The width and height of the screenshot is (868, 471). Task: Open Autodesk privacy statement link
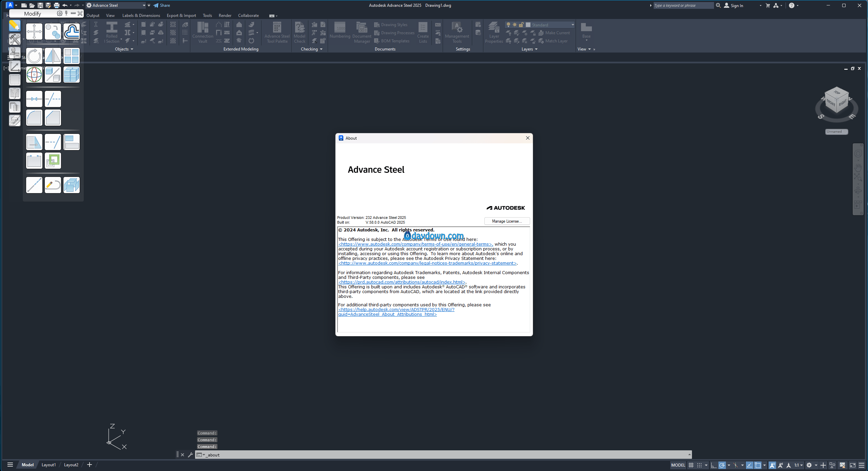tap(427, 263)
